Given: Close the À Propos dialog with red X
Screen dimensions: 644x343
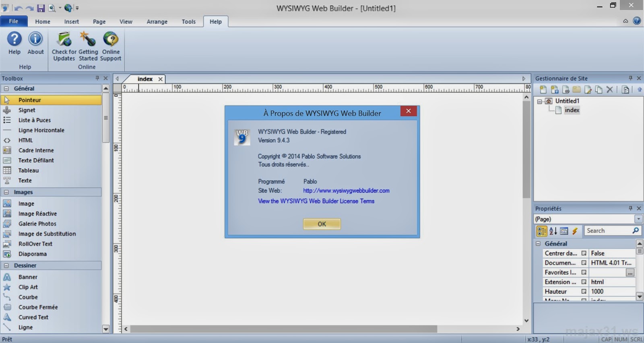Looking at the screenshot, I should click(409, 111).
